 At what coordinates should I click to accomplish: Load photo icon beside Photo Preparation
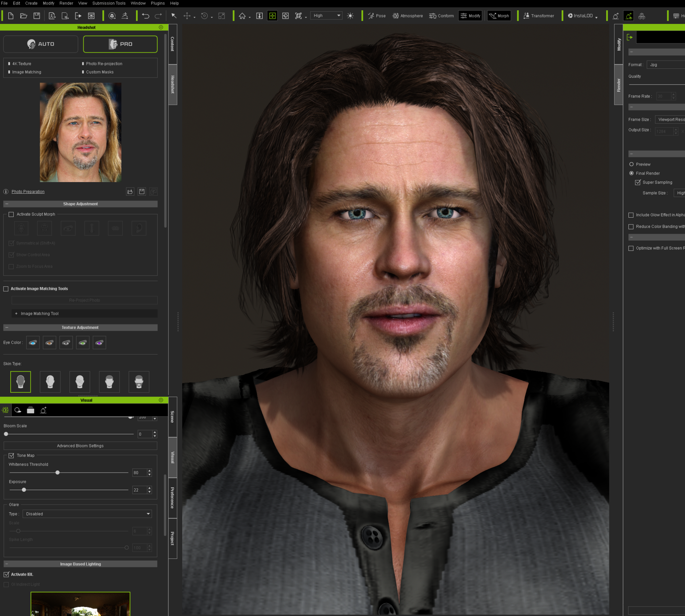coord(130,192)
